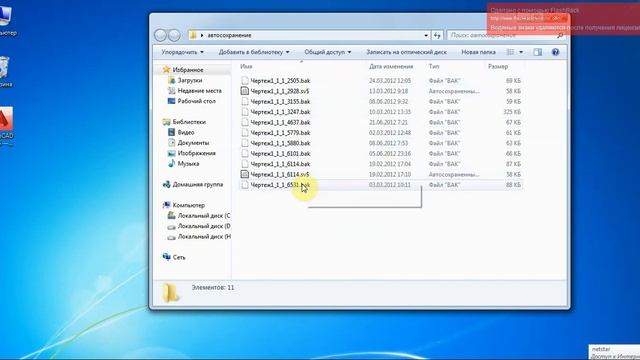This screenshot has height=360, width=640.
Task: Click the Новая папка button
Action: tap(478, 52)
